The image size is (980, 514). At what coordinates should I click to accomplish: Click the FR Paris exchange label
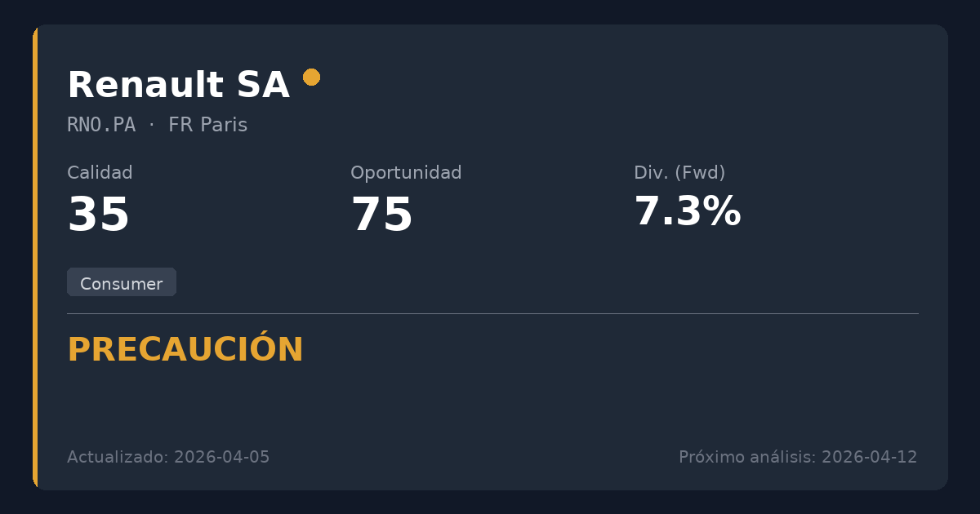207,125
